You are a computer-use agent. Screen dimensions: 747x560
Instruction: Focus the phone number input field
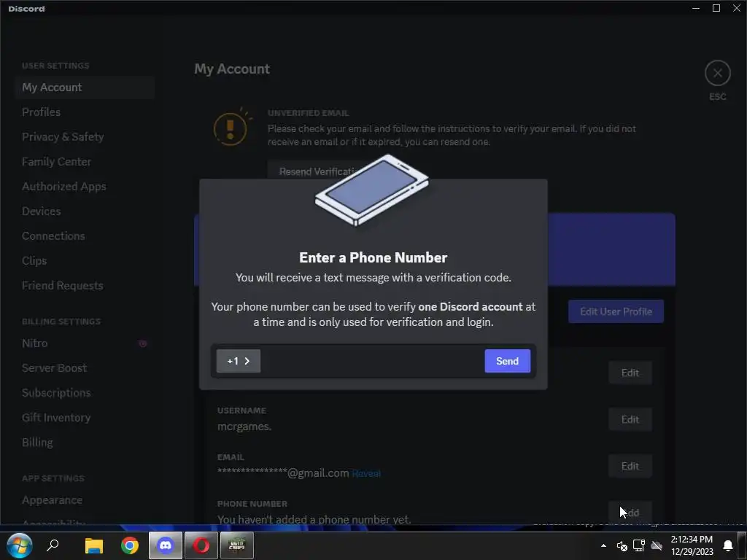click(372, 361)
